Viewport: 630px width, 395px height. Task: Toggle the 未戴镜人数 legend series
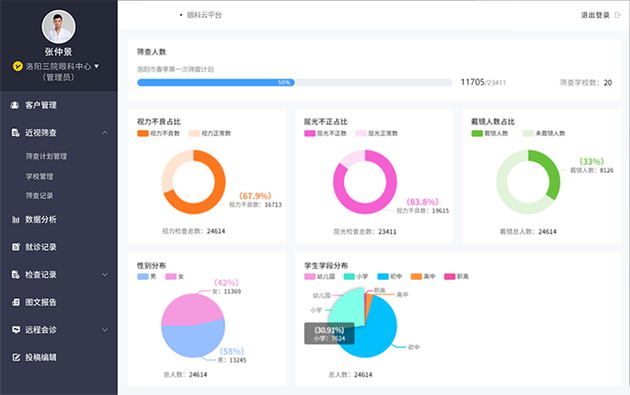click(544, 133)
